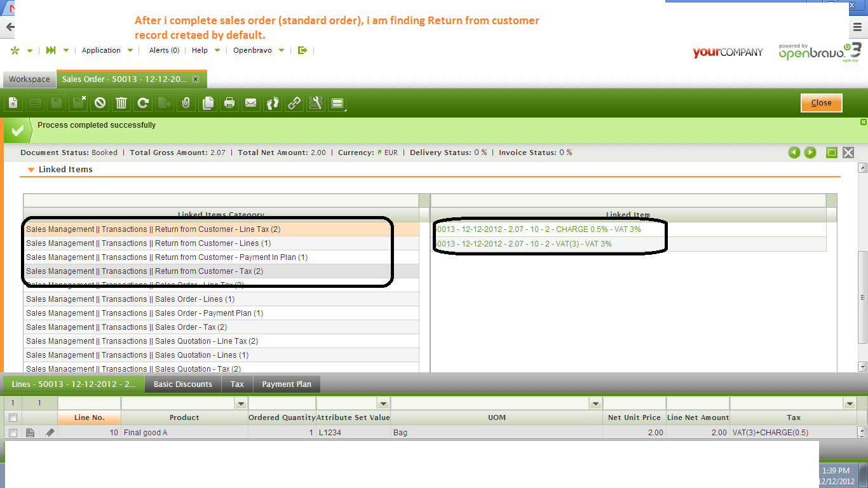Select the Lines - 50013 tab
The width and height of the screenshot is (868, 488).
[74, 384]
